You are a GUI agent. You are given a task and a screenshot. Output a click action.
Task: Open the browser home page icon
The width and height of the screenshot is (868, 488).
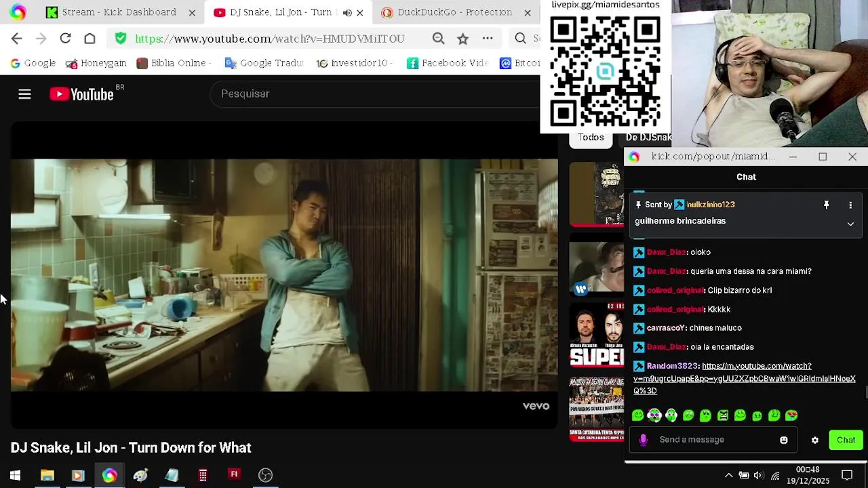point(90,39)
